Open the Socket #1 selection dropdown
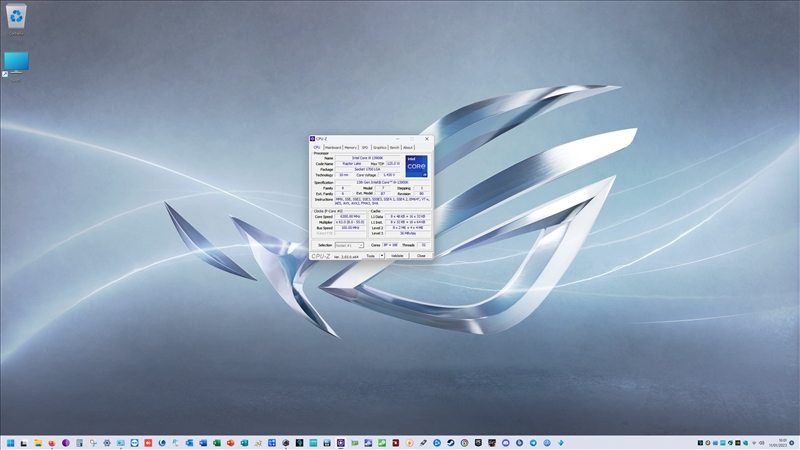 point(349,245)
